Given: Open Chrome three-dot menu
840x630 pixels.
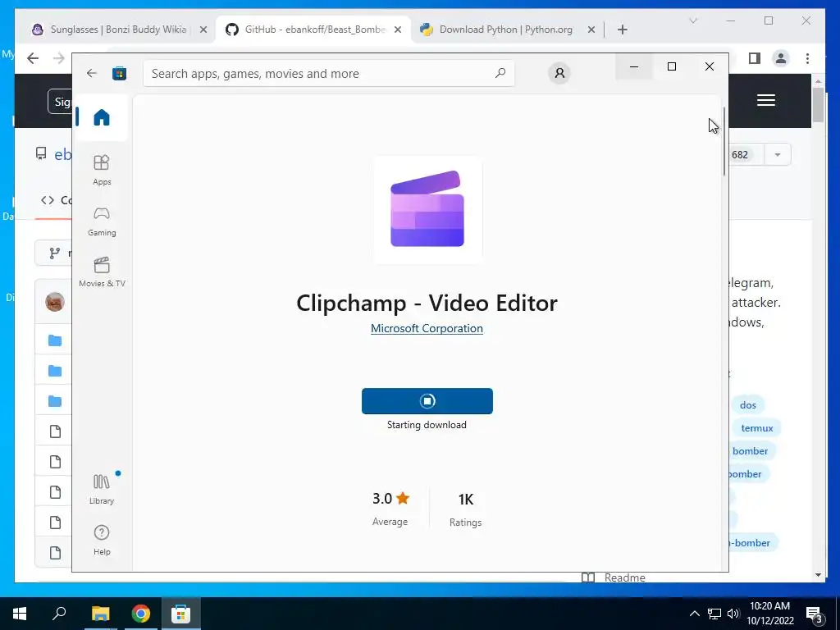Looking at the screenshot, I should 807,58.
